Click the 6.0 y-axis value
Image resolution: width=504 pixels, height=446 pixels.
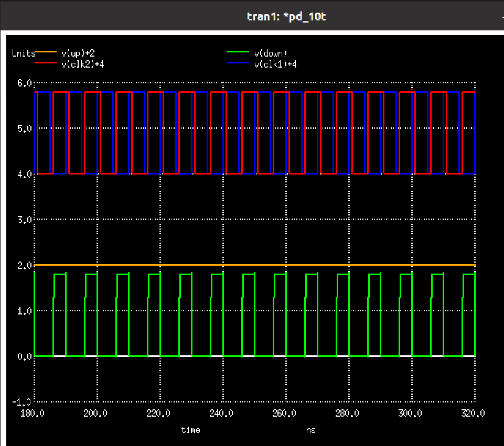tap(25, 83)
